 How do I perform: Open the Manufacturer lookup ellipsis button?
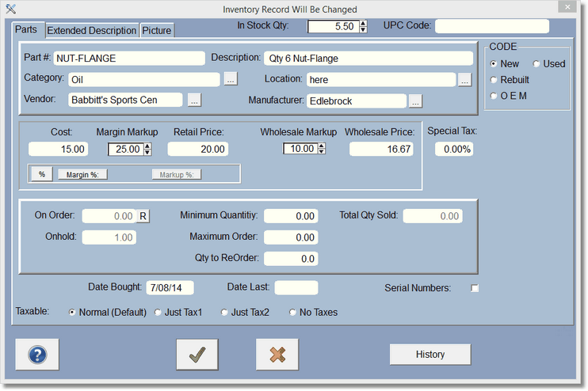click(415, 101)
